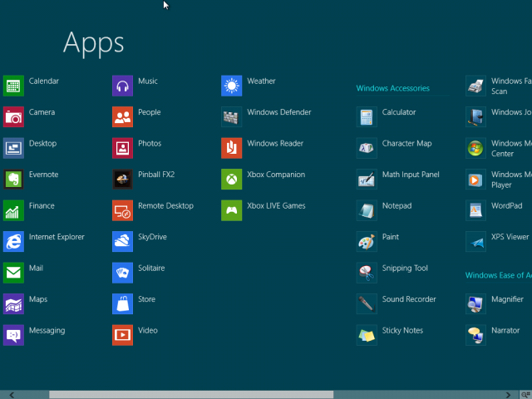Launch the Remote Desktop icon
Screen dimensions: 532x399
click(122, 210)
